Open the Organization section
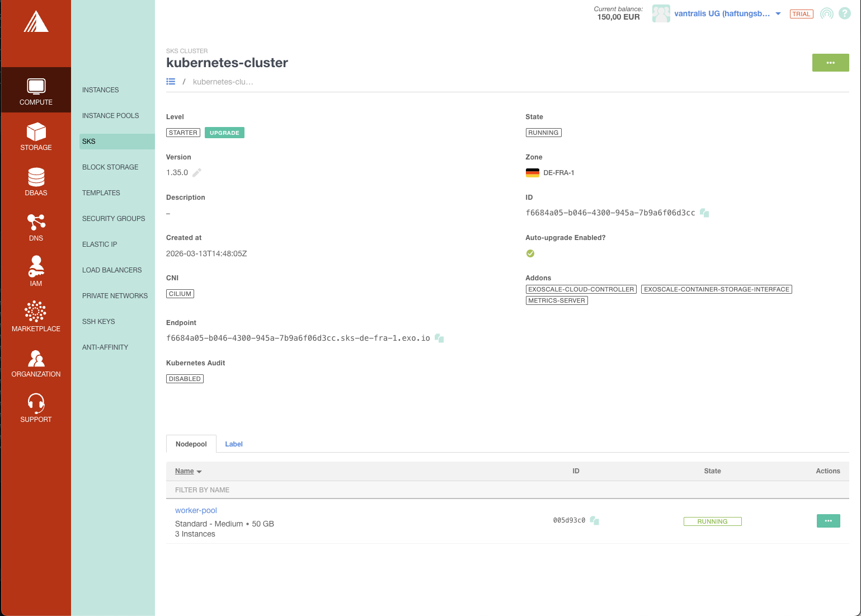Viewport: 861px width, 616px height. 36,362
